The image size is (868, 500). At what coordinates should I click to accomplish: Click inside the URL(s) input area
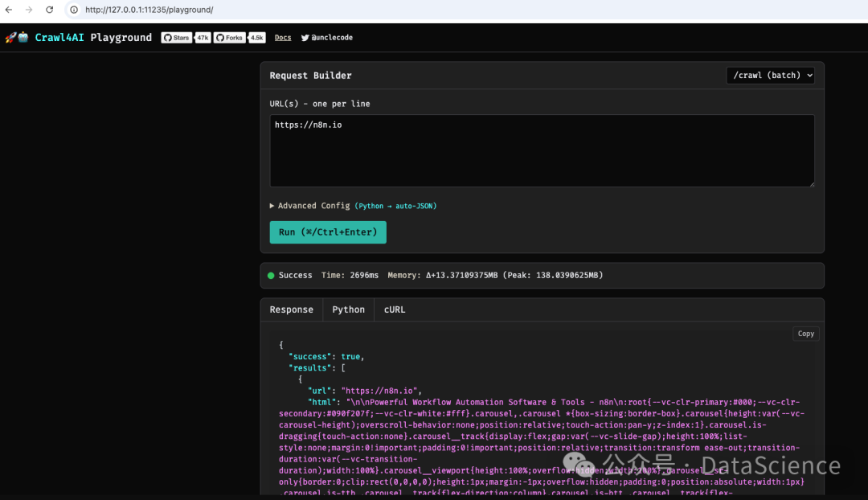542,153
